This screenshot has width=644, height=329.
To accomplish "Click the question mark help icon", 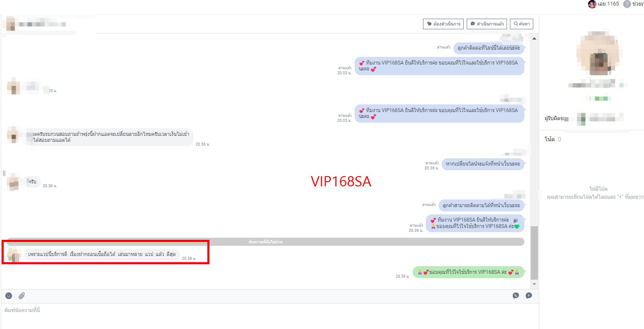I will (x=627, y=4).
